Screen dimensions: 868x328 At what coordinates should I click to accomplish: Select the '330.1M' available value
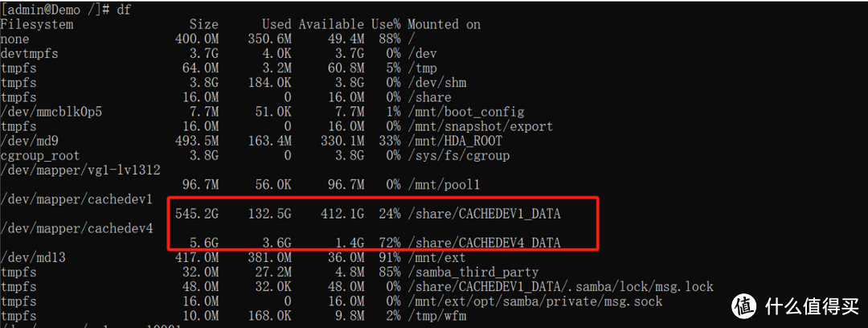coord(342,141)
